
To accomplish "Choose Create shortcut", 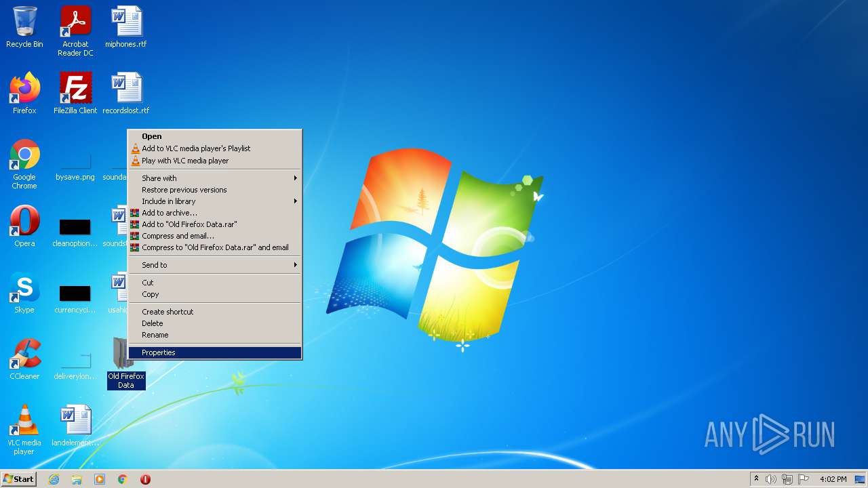I will pos(215,312).
